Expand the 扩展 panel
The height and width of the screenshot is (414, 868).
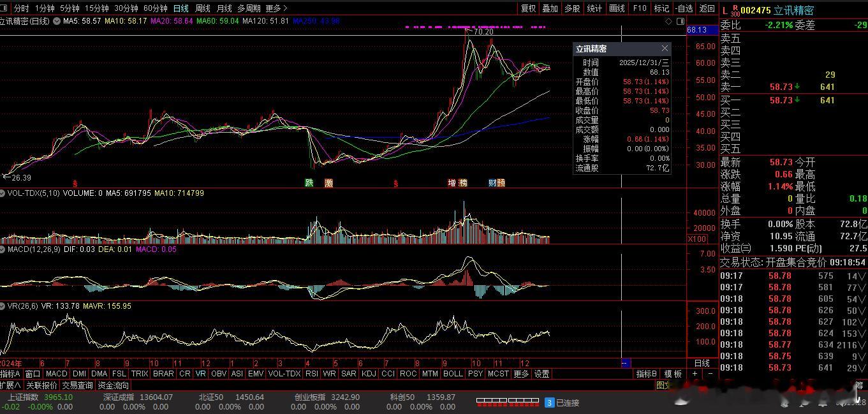[11, 385]
